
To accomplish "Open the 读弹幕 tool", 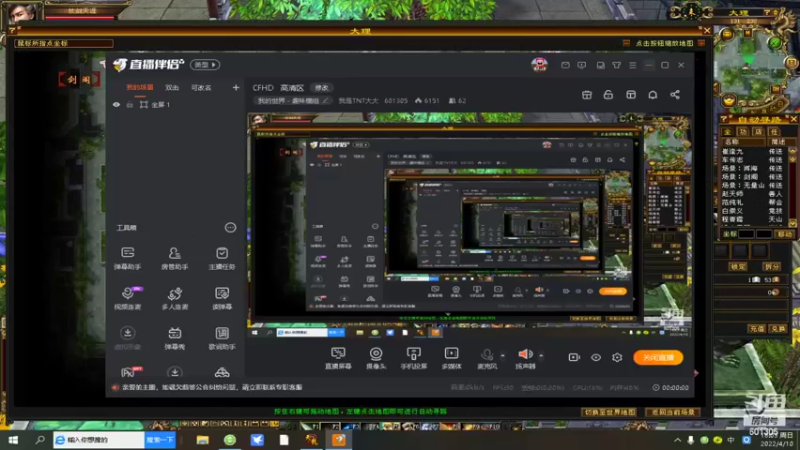I will point(222,298).
